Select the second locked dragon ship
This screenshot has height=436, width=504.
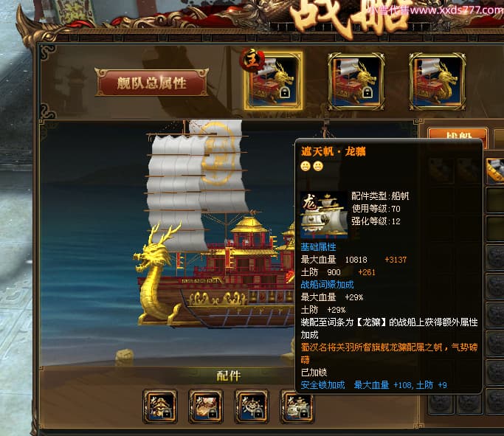[x=356, y=81]
